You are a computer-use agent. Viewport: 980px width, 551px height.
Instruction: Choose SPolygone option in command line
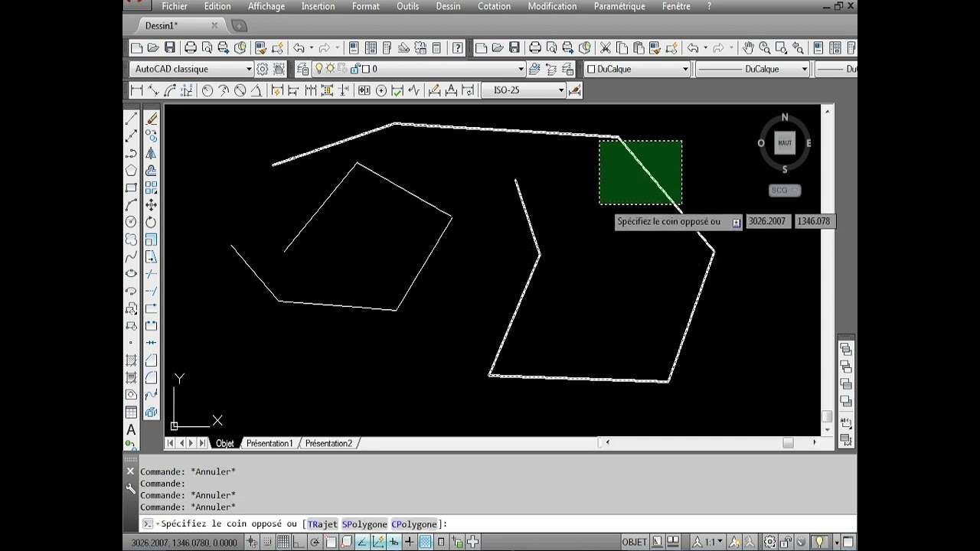(364, 524)
